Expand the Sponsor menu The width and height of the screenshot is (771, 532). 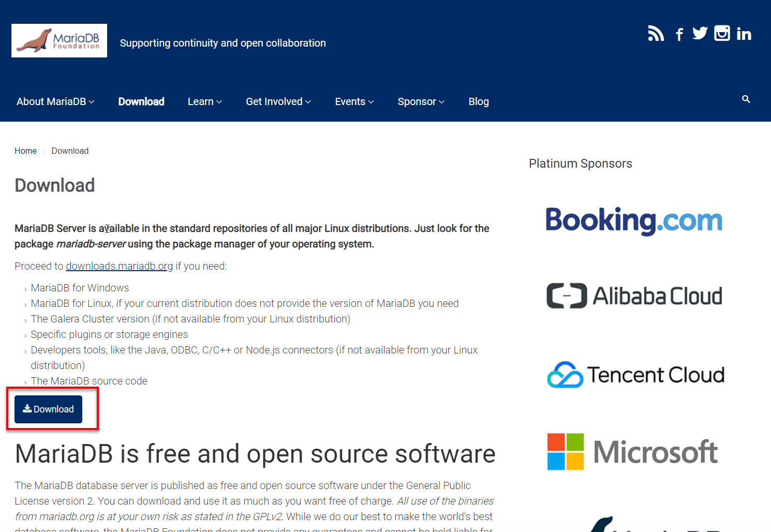pyautogui.click(x=421, y=101)
